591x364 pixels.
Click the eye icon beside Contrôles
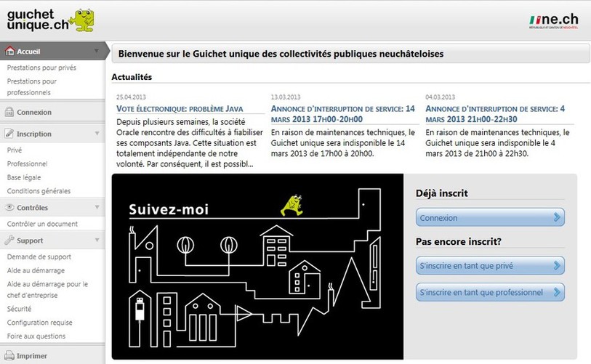point(9,207)
